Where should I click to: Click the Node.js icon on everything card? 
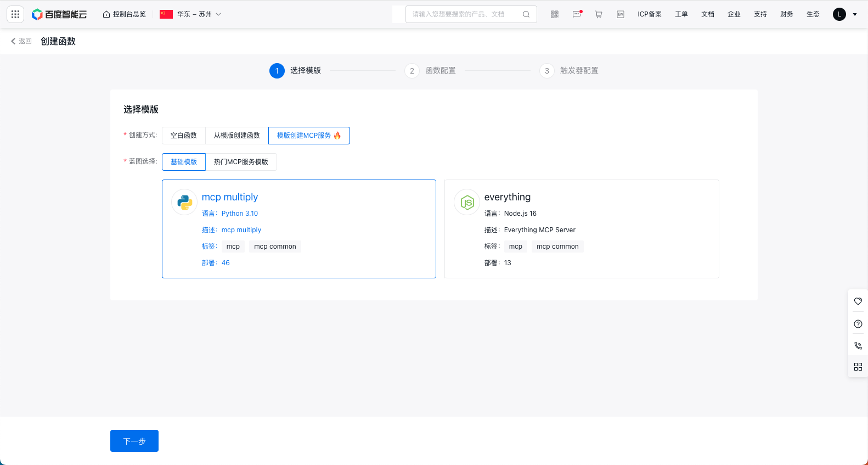tap(467, 203)
